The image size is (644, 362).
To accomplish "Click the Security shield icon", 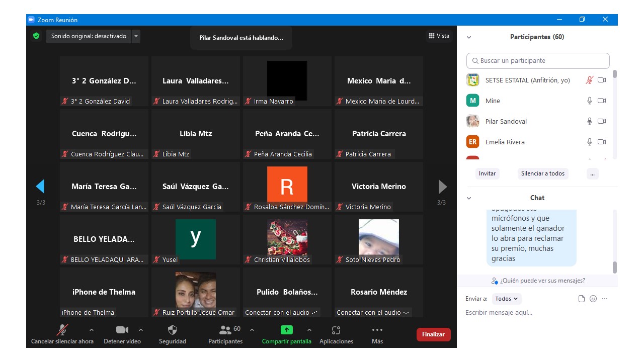I will (x=173, y=330).
